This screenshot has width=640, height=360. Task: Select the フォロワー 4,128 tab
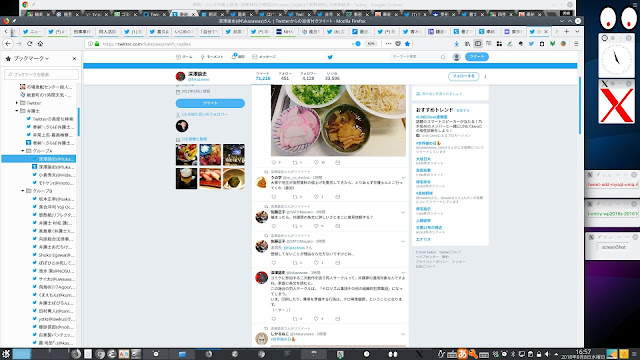coord(308,76)
